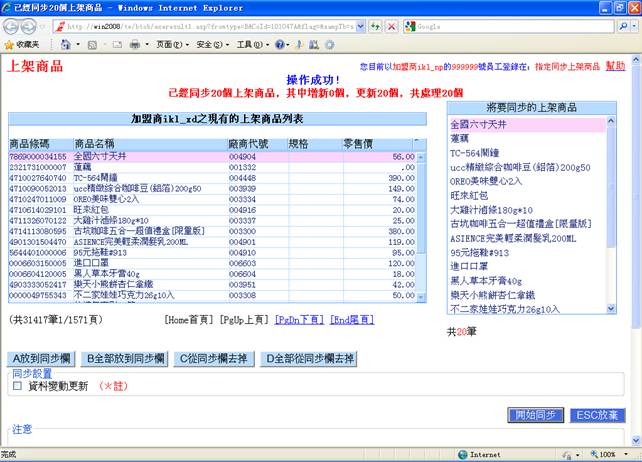Toggle the 資料變動更新 checkbox
Screen dimensions: 642x462
tap(17, 386)
